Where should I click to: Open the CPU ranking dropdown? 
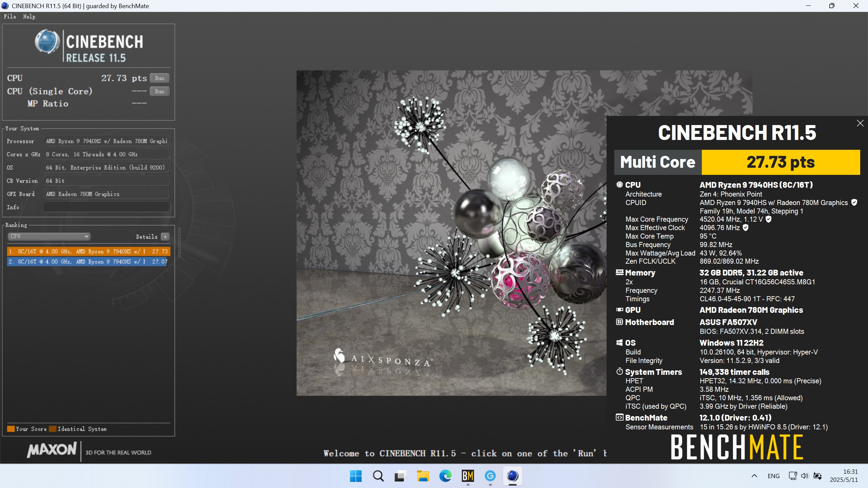coord(49,236)
